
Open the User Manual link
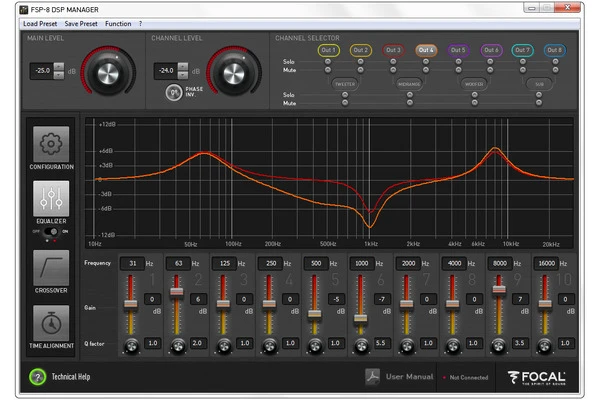(x=409, y=377)
